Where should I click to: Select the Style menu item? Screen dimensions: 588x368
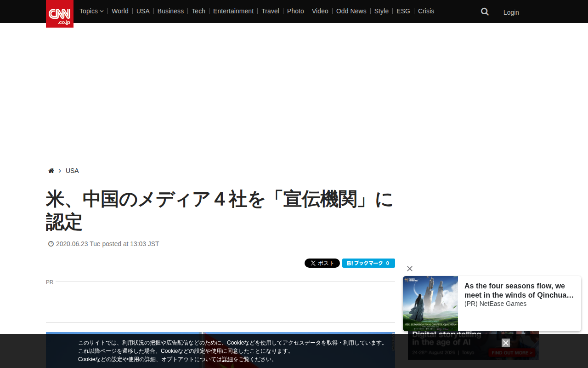[x=381, y=11]
